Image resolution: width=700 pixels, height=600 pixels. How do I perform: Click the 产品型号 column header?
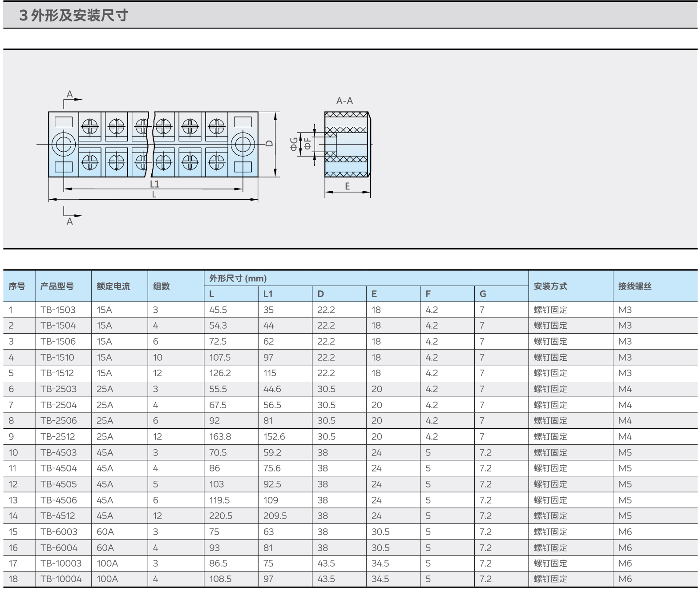[57, 286]
